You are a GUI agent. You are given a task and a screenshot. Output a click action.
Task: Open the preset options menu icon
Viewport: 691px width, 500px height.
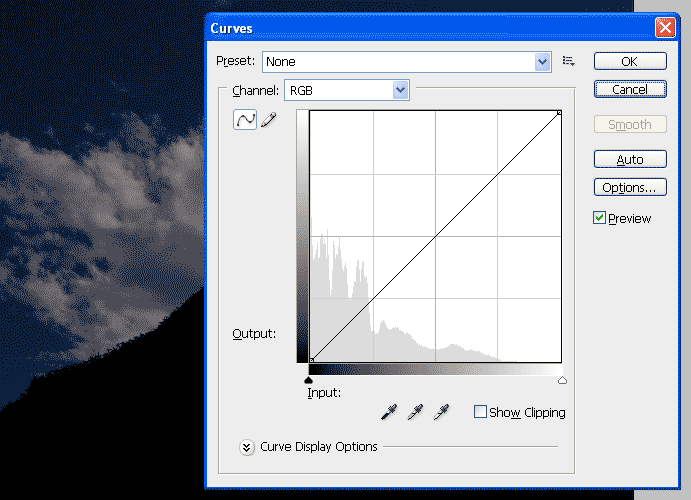pos(568,61)
